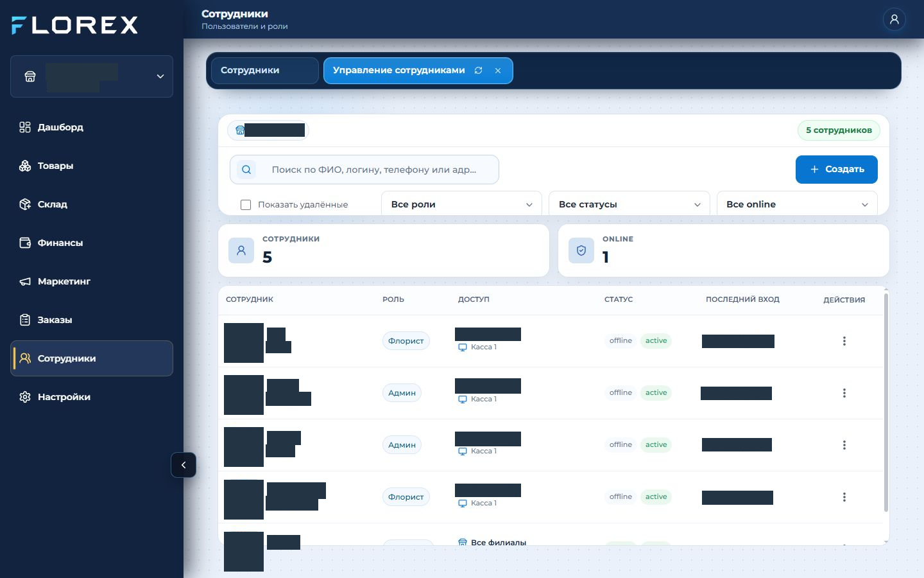The width and height of the screenshot is (924, 578).
Task: Go to Заказы
Action: click(x=92, y=320)
